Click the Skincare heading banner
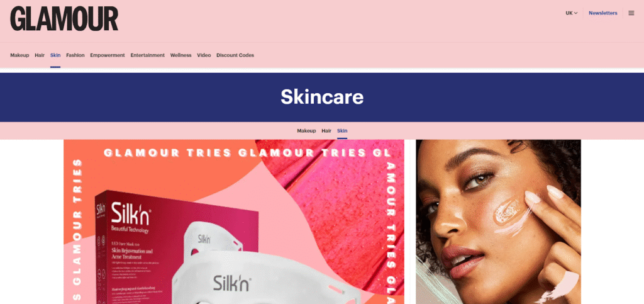The width and height of the screenshot is (644, 304). pyautogui.click(x=322, y=98)
